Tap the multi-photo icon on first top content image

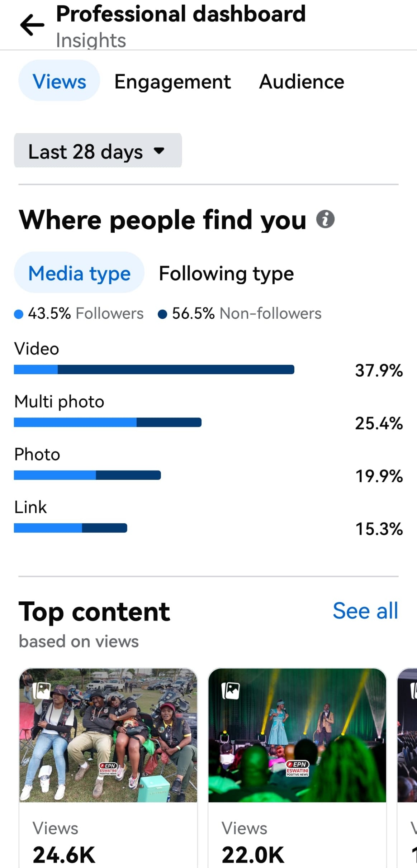(42, 690)
